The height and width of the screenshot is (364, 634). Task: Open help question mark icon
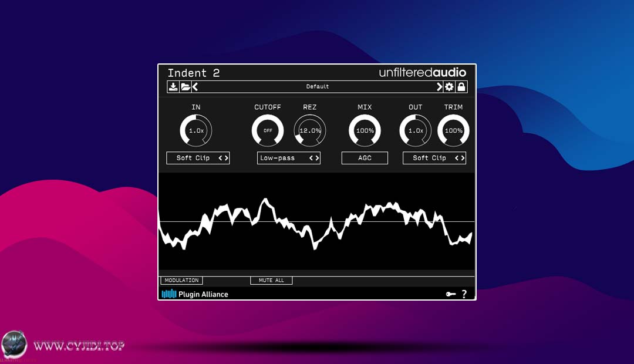464,294
